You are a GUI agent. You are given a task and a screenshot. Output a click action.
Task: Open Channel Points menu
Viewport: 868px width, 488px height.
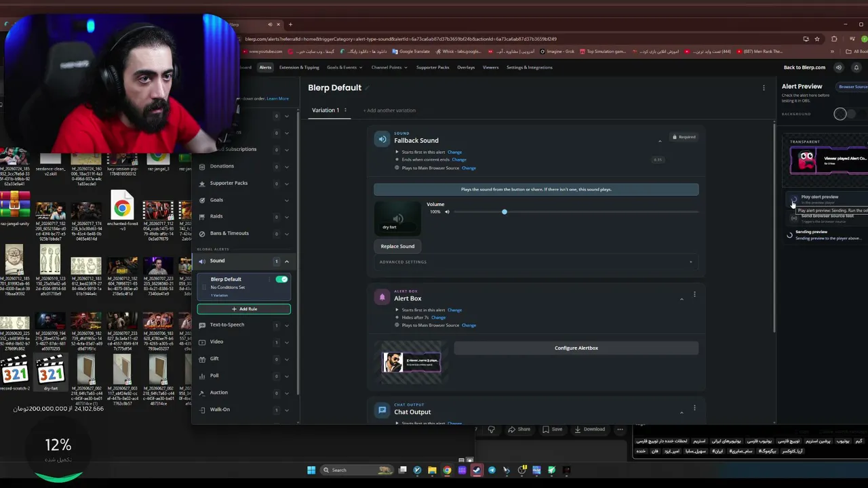(x=389, y=67)
